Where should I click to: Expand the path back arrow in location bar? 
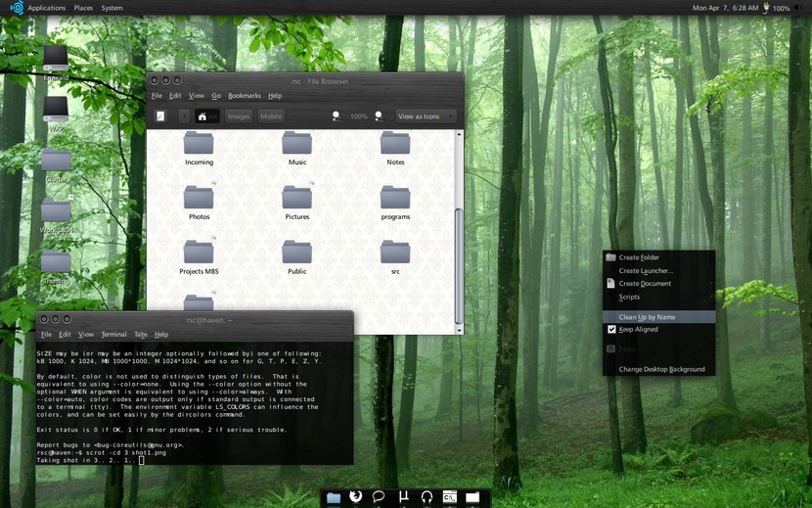[x=185, y=116]
